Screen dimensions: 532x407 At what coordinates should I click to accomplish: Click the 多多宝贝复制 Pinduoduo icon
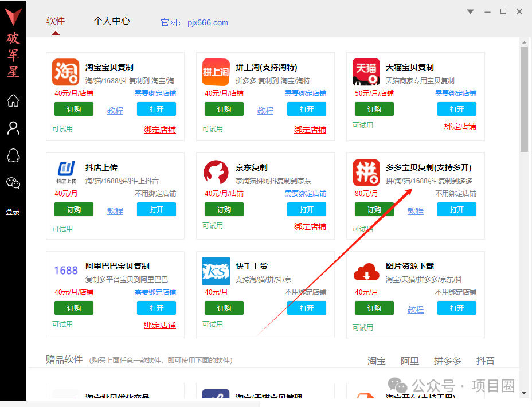(x=366, y=170)
